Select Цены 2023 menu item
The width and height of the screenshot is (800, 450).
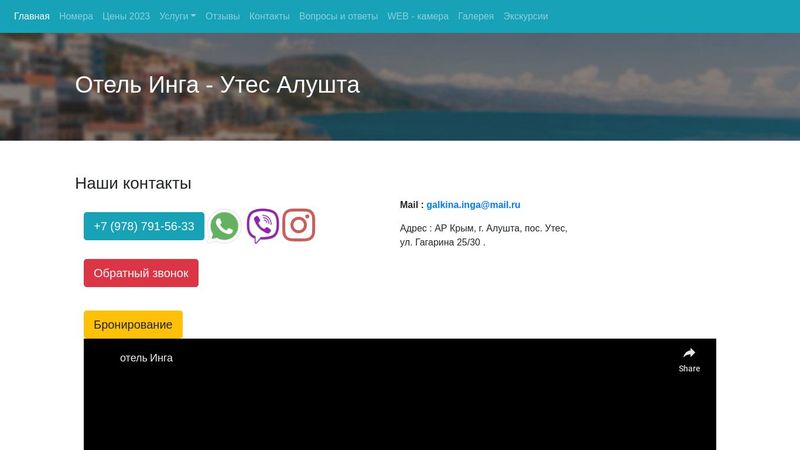(x=126, y=16)
